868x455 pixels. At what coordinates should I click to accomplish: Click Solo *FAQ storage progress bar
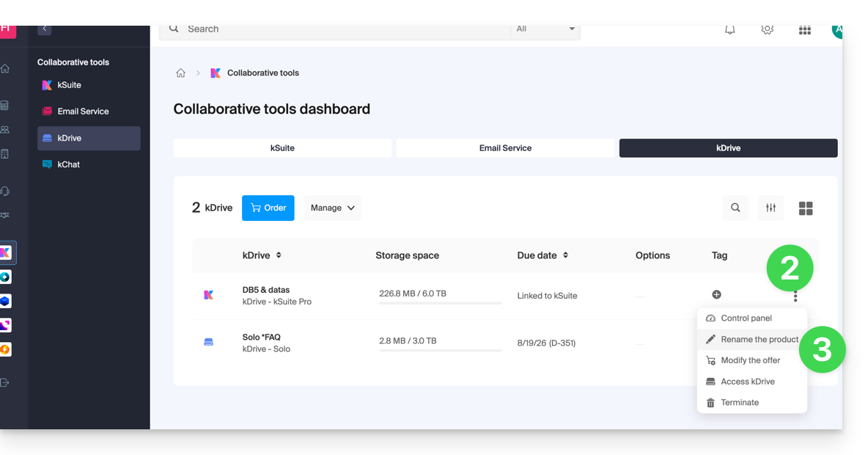[440, 350]
